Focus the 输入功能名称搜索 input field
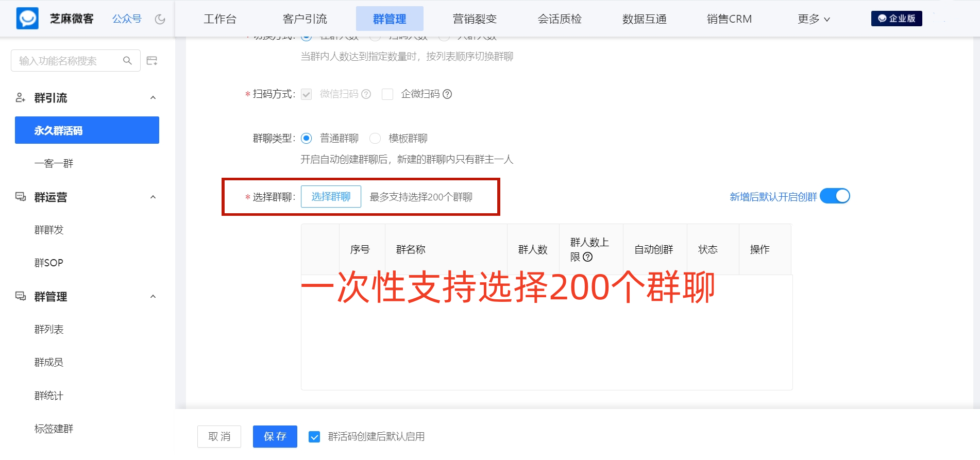This screenshot has width=980, height=460. coord(76,61)
